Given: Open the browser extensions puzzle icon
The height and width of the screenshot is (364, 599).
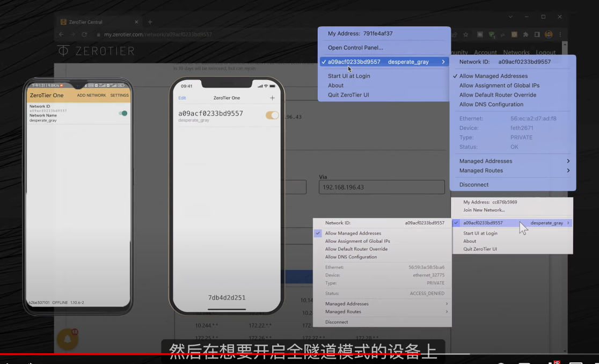Looking at the screenshot, I should click(525, 34).
